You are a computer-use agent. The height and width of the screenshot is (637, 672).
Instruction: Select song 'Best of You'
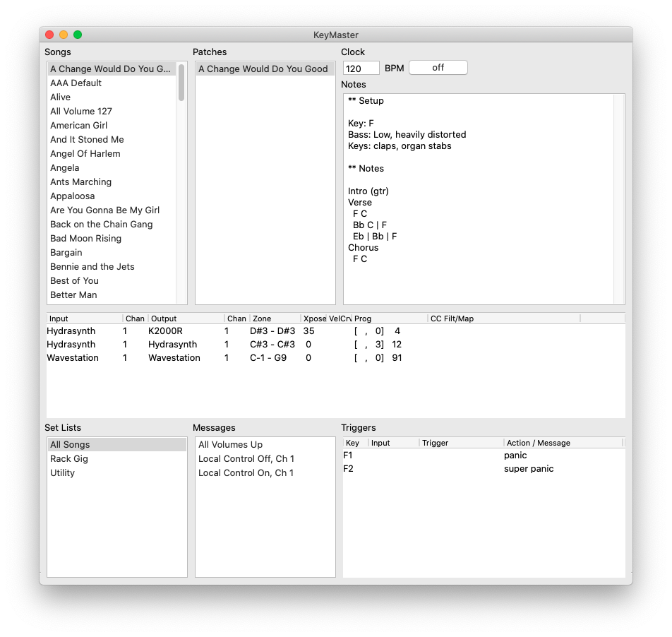coord(112,281)
